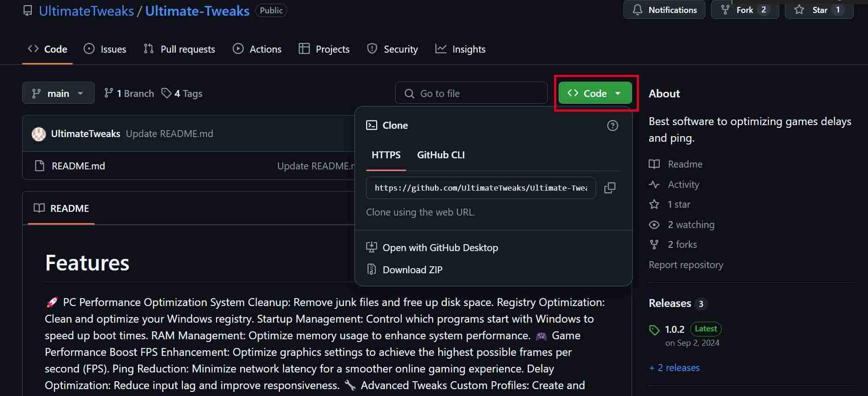Open the Insights tab
Screen dimensions: 868x396
click(460, 49)
